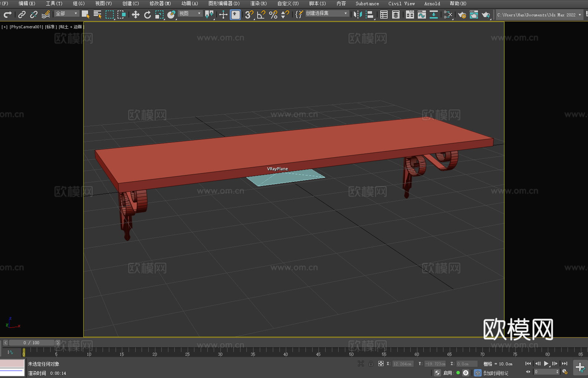This screenshot has width=588, height=378.
Task: Step time slider back with left arrow
Action: 5,343
